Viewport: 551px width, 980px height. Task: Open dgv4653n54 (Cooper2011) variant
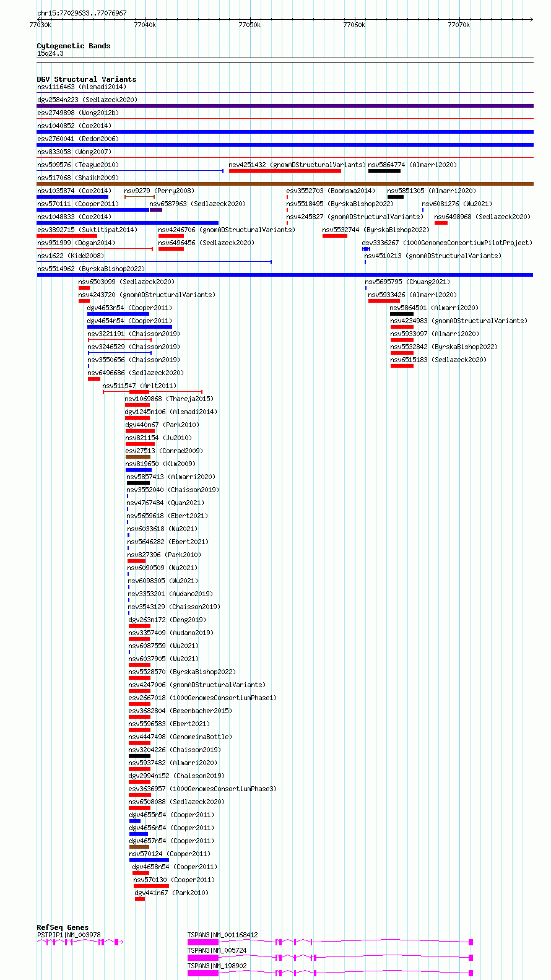tap(129, 308)
